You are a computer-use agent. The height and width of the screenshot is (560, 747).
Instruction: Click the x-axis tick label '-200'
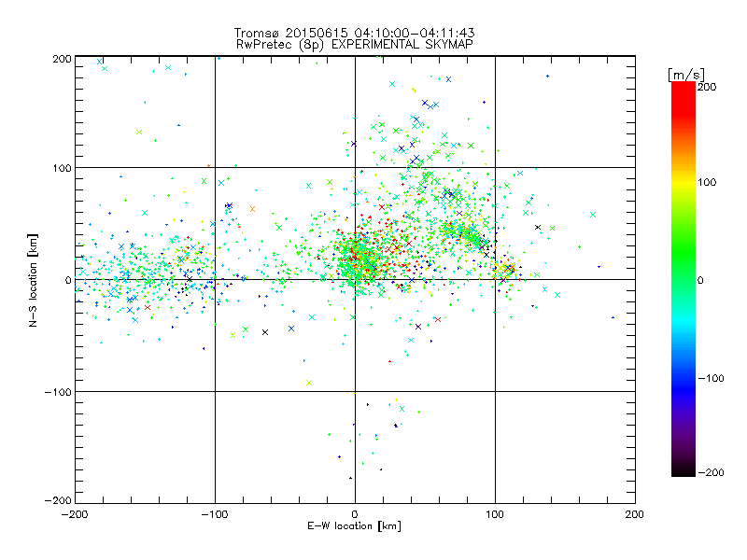pos(75,515)
